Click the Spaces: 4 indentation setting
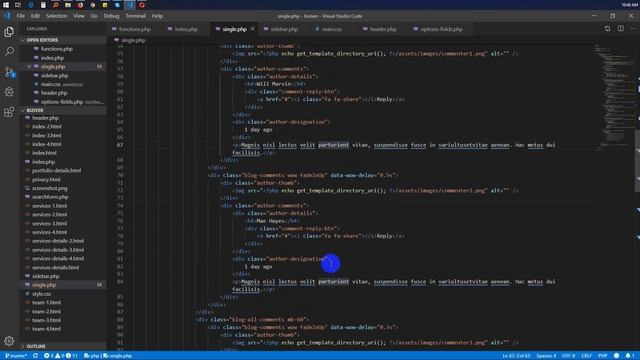The height and width of the screenshot is (360, 640). click(x=546, y=356)
